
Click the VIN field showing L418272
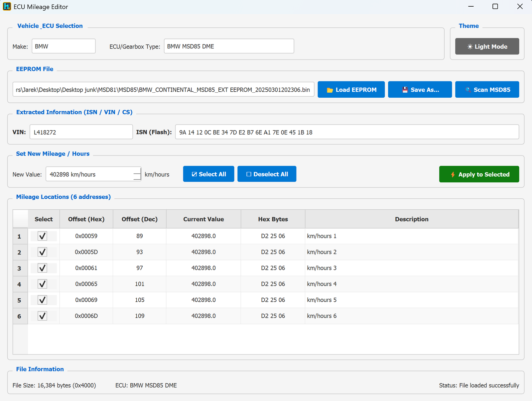click(81, 132)
